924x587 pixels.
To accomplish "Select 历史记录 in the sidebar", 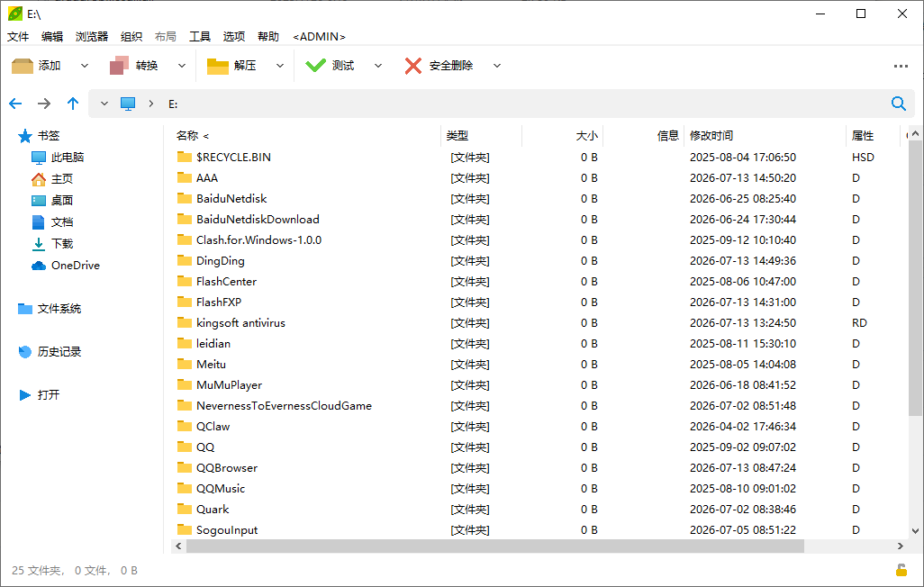I will pyautogui.click(x=50, y=352).
